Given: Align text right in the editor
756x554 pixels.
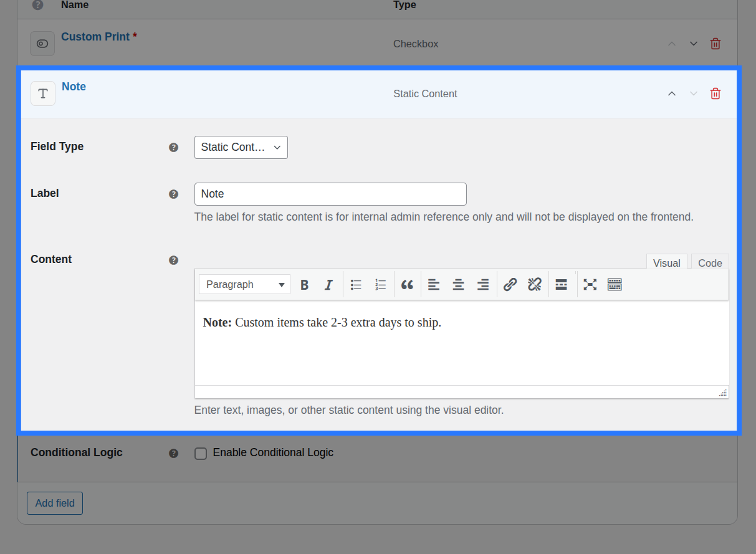Looking at the screenshot, I should tap(482, 285).
